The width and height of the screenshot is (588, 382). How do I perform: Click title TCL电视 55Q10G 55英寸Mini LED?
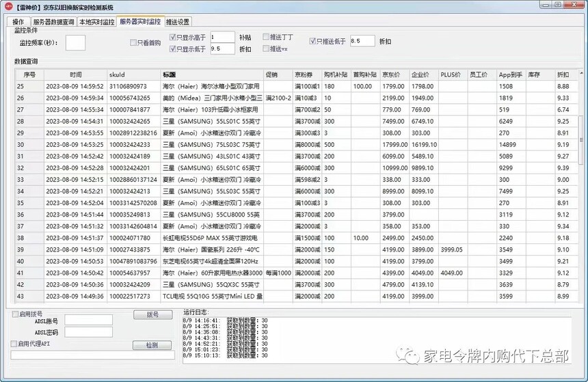212,296
